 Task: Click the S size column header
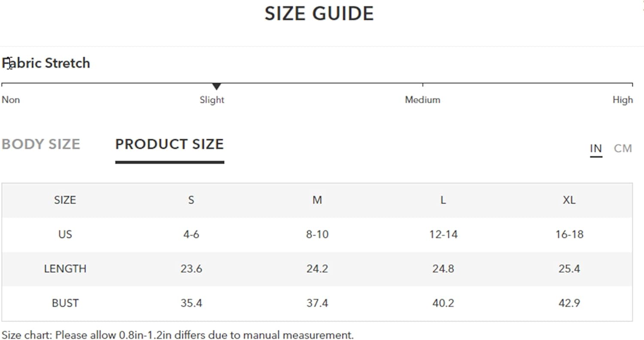pyautogui.click(x=191, y=200)
